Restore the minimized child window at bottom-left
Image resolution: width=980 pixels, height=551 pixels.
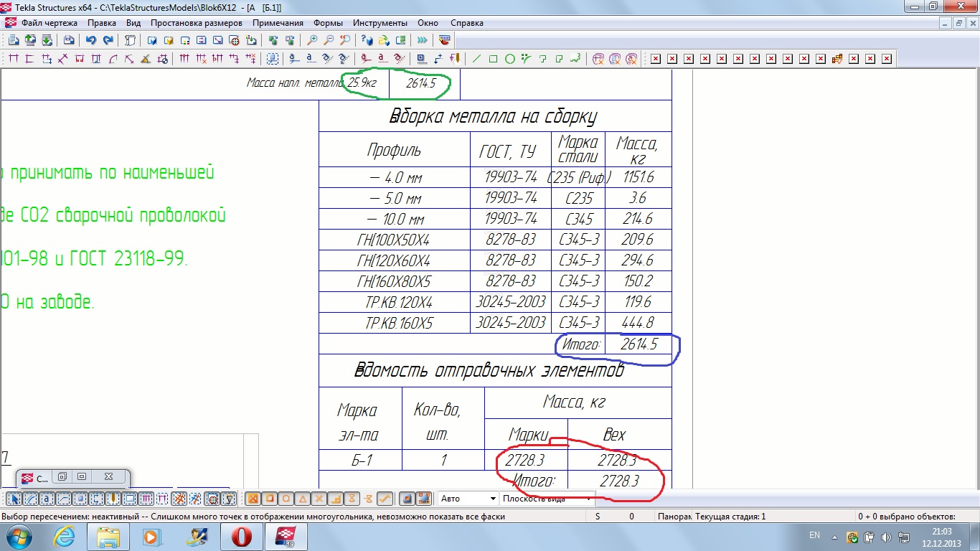tap(62, 477)
